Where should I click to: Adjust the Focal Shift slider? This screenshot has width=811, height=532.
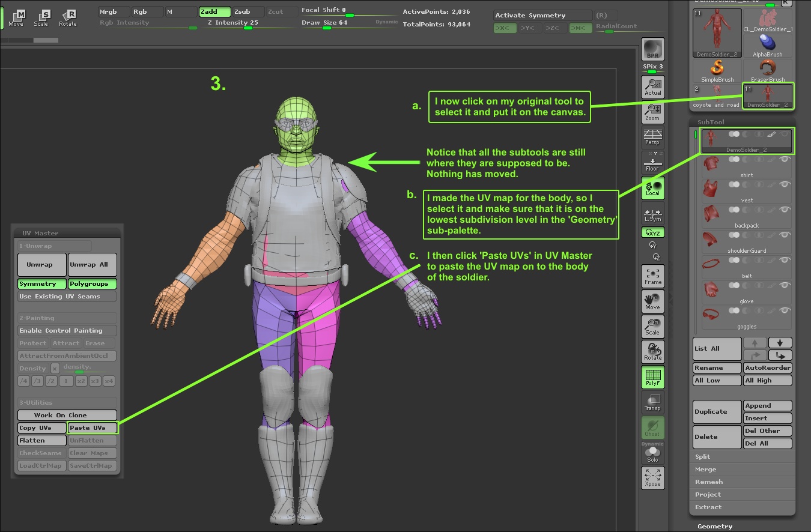click(x=349, y=11)
